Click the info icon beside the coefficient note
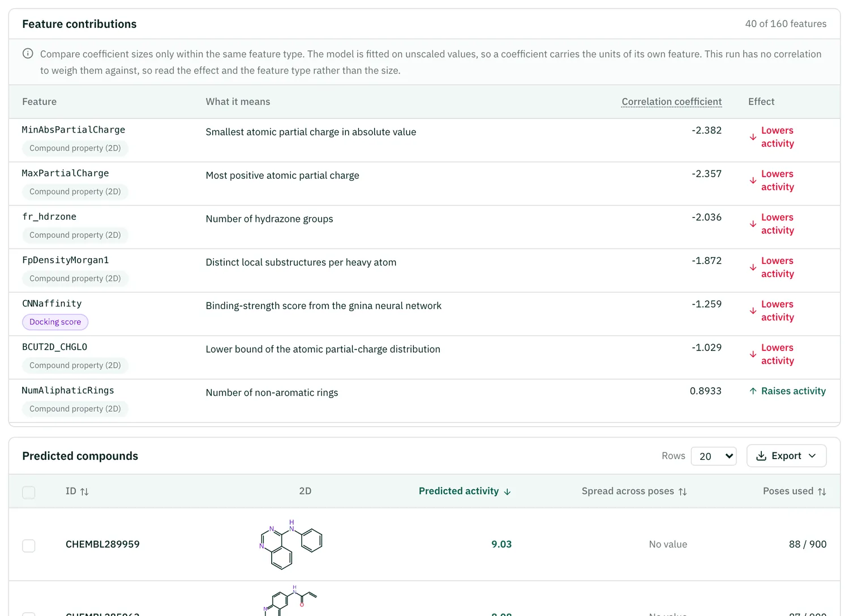This screenshot has width=849, height=616. [x=28, y=54]
